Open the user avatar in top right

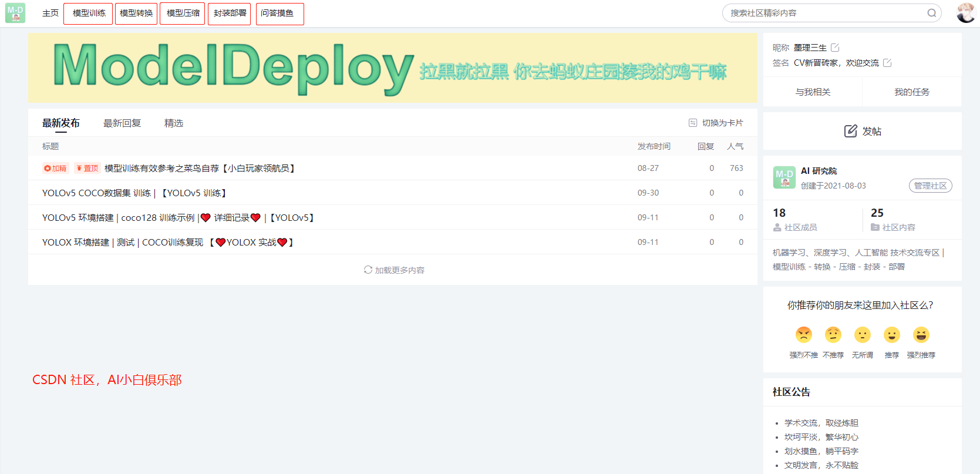coord(966,13)
